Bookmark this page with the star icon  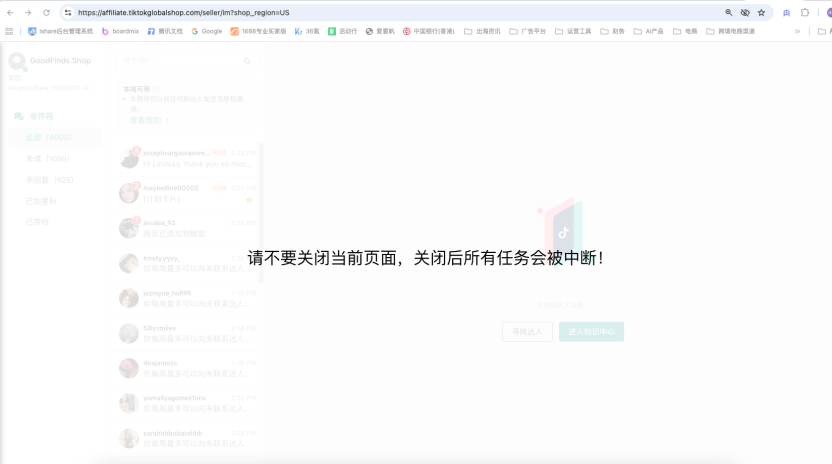pos(761,13)
